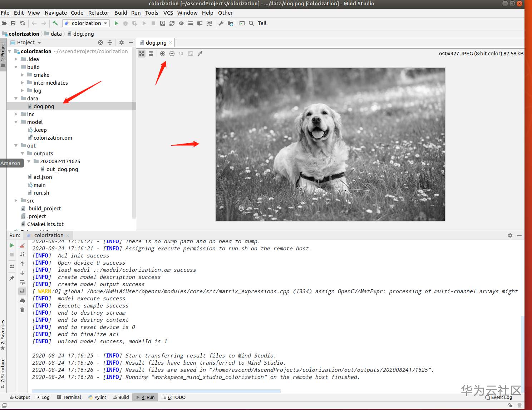Viewport: 532px width, 410px height.
Task: Open Project panel gear settings
Action: click(x=122, y=42)
